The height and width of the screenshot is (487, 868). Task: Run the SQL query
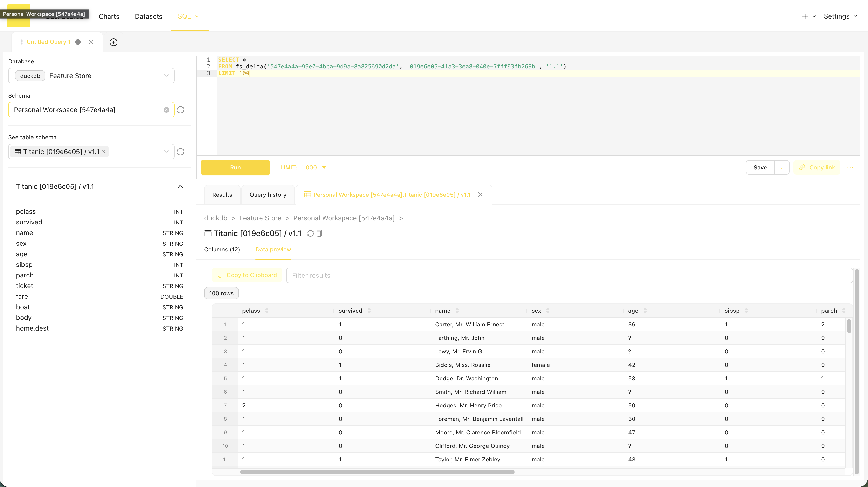(x=235, y=167)
